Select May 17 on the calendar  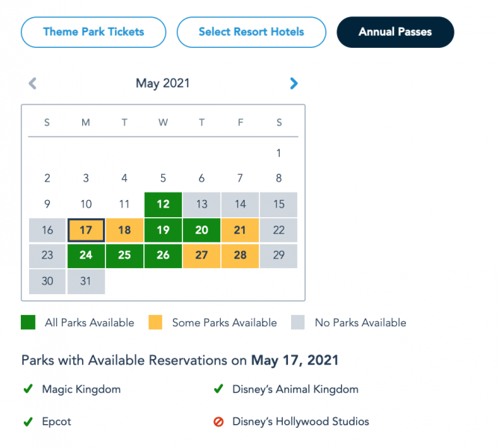pos(86,230)
